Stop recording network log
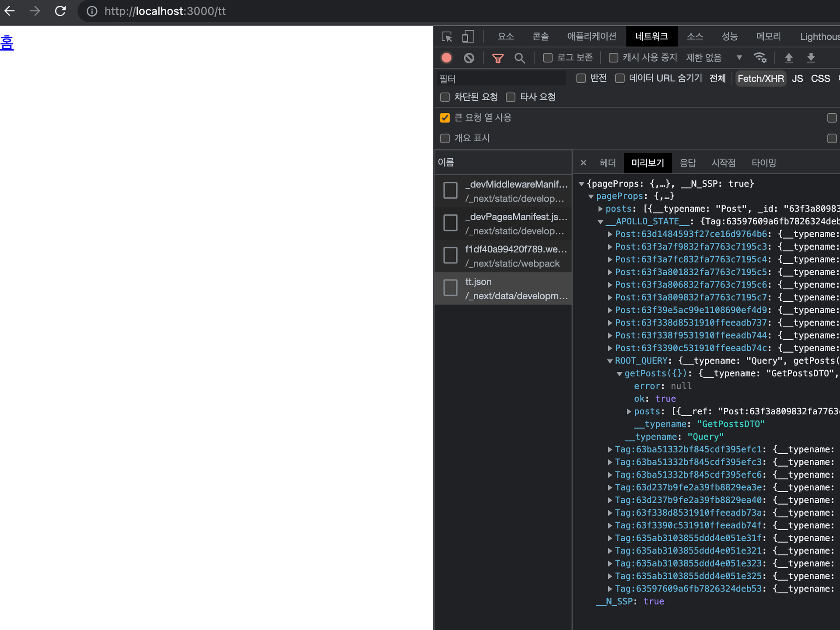 point(446,58)
